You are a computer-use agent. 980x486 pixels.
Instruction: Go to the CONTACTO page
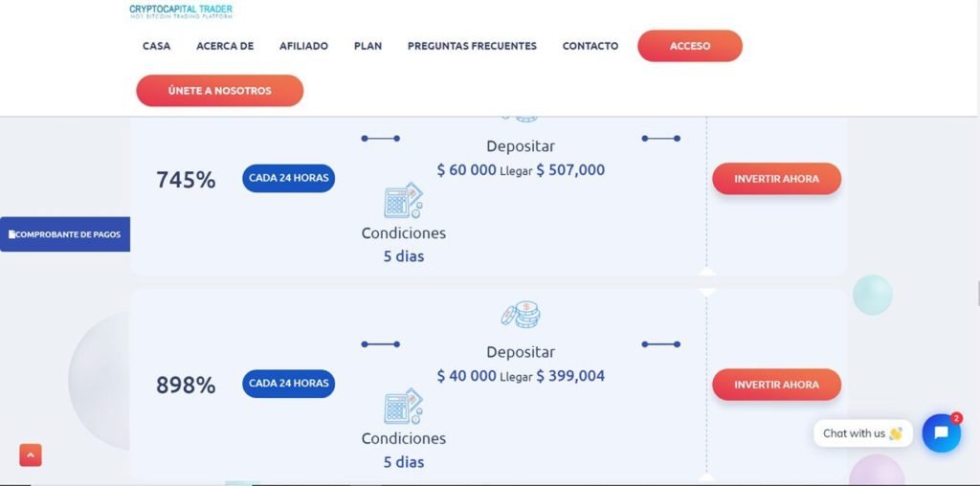click(x=590, y=46)
